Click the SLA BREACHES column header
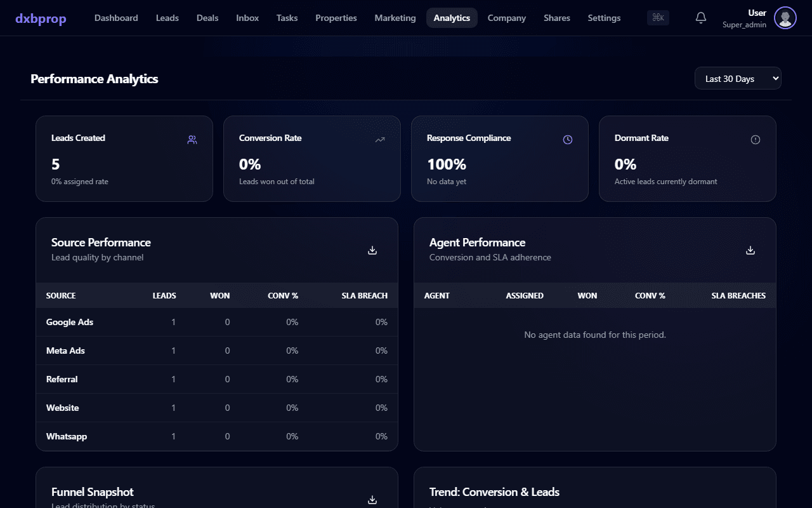Screen dimensions: 812x508 (738, 296)
